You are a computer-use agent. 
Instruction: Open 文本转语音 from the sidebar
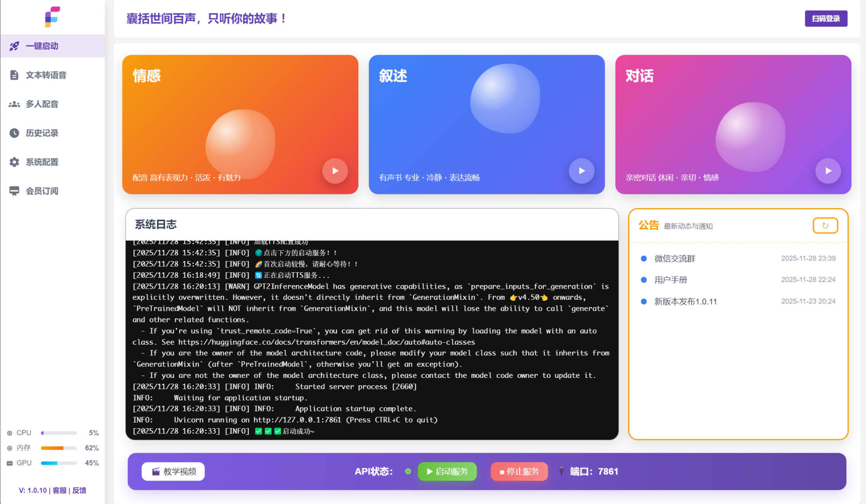coord(46,75)
